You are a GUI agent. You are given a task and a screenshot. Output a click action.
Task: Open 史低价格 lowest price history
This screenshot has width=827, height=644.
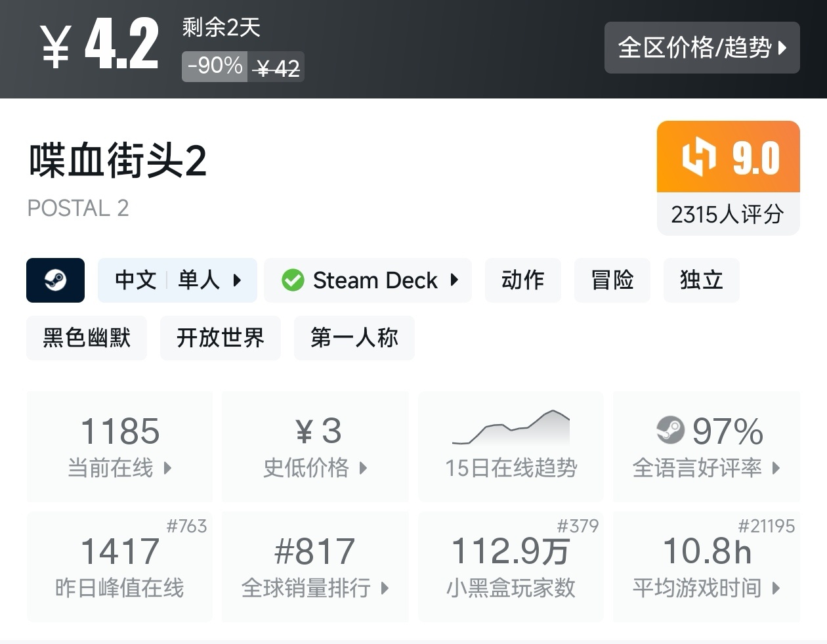pyautogui.click(x=315, y=446)
